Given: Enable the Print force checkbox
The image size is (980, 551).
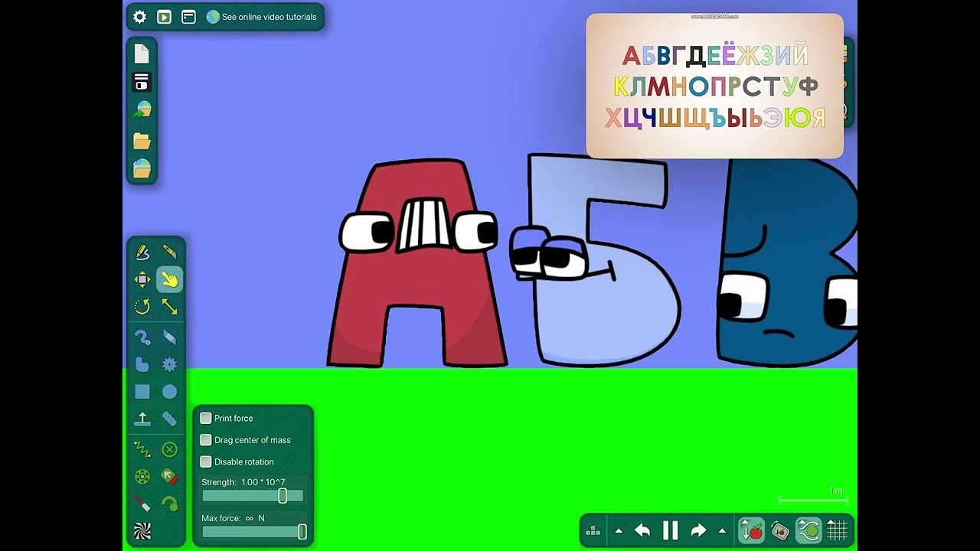Looking at the screenshot, I should [x=206, y=418].
